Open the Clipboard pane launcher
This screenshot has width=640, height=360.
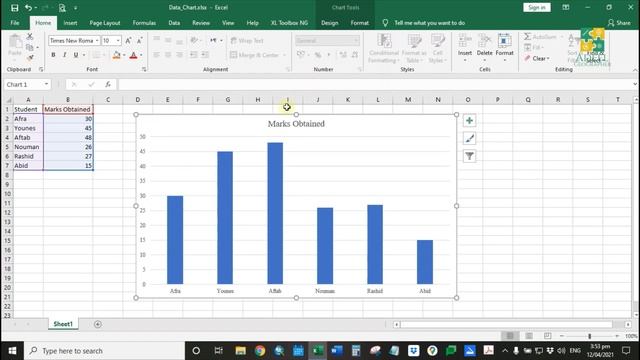(41, 70)
